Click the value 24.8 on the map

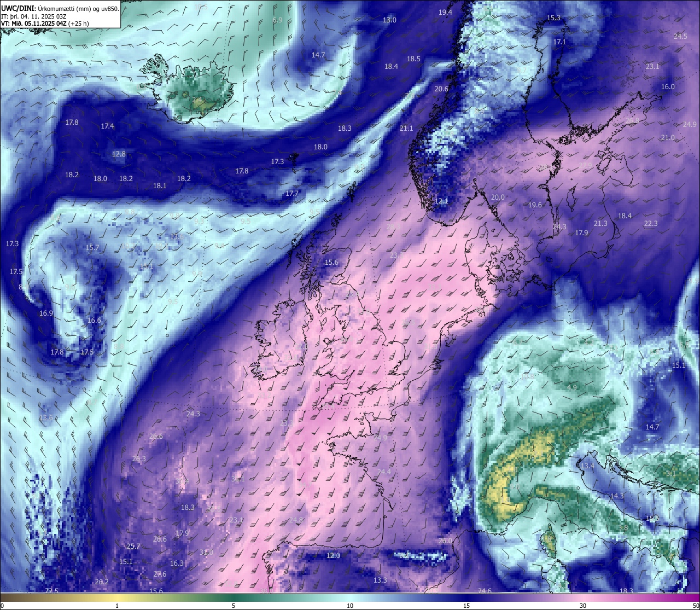tap(296, 520)
